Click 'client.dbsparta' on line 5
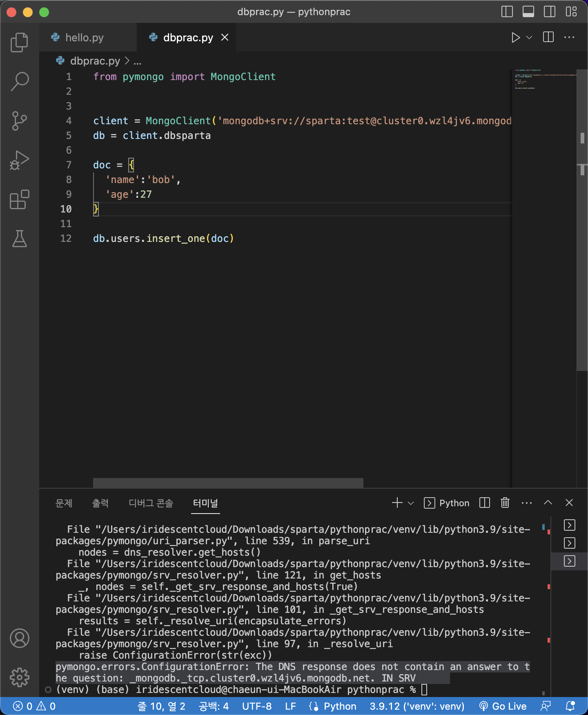This screenshot has width=588, height=715. pos(167,135)
